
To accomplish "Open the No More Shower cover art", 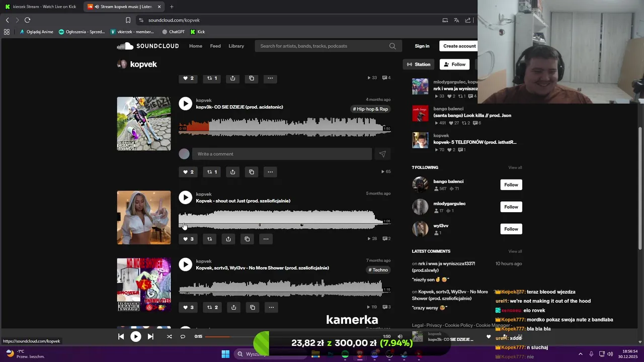I will click(144, 285).
